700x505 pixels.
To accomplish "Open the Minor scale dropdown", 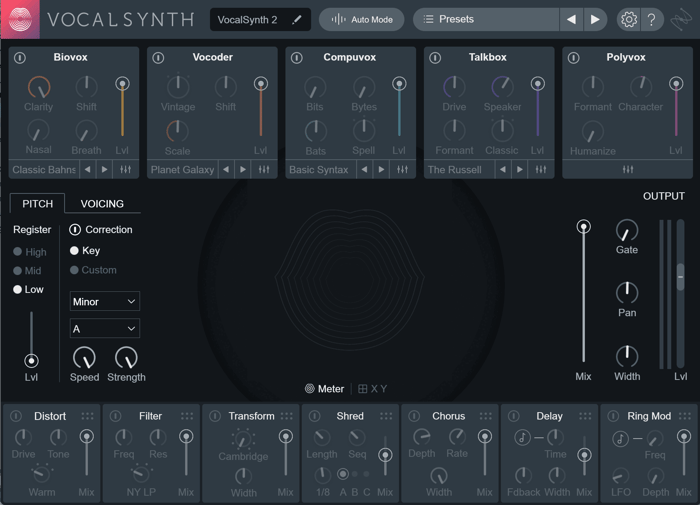I will [104, 301].
